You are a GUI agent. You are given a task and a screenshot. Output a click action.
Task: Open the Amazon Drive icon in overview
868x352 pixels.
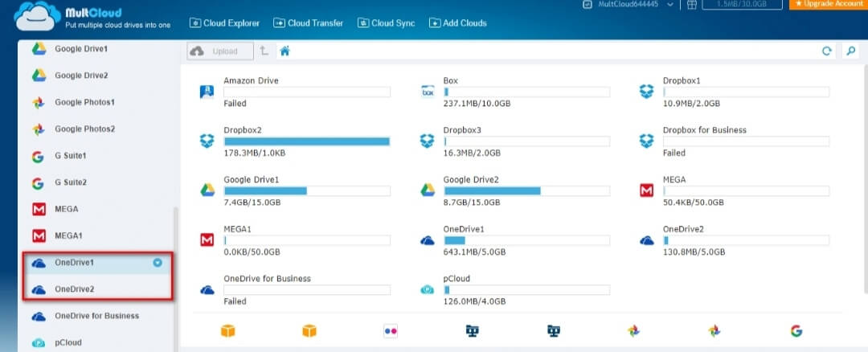tap(207, 92)
